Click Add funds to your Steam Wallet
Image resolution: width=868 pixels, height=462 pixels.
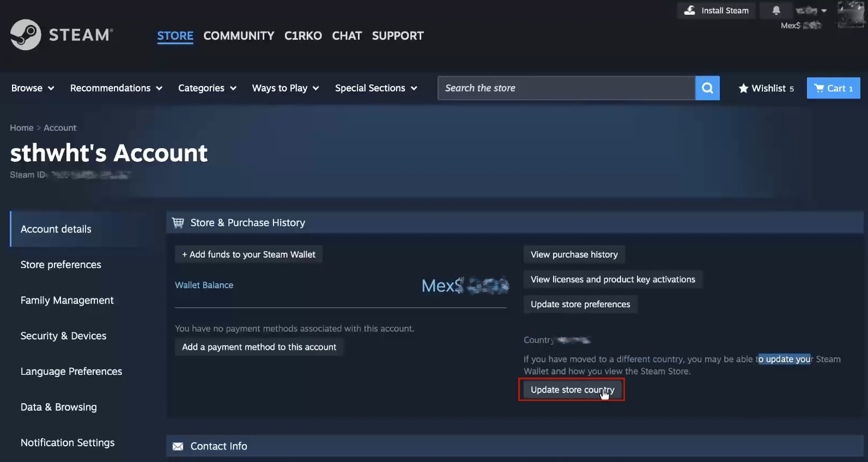click(248, 254)
